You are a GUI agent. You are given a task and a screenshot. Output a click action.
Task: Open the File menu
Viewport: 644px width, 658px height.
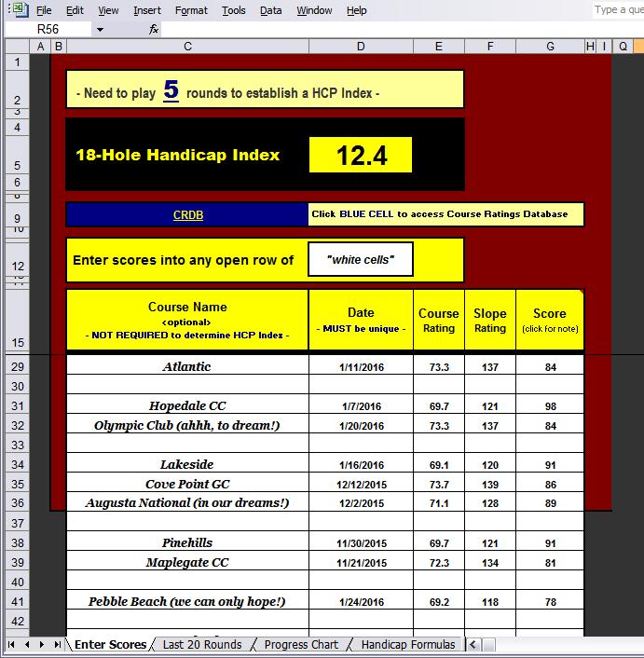coord(44,10)
